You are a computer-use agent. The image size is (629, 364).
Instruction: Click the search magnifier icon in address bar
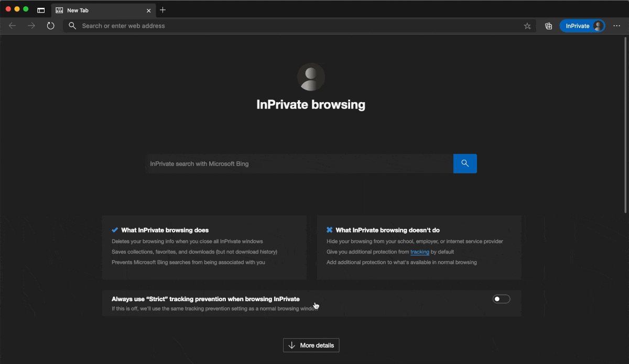(72, 26)
